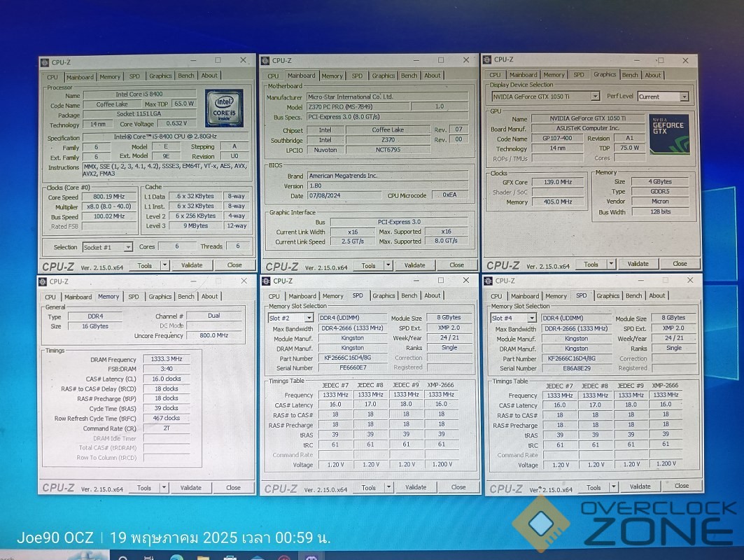Click CPU-Z title icon in the Slot #2 window

pos(267,281)
